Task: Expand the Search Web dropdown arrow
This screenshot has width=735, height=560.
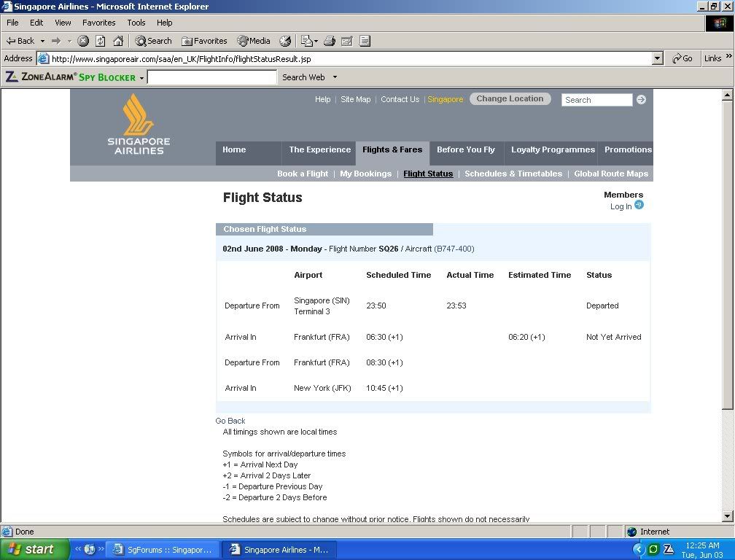Action: (335, 77)
